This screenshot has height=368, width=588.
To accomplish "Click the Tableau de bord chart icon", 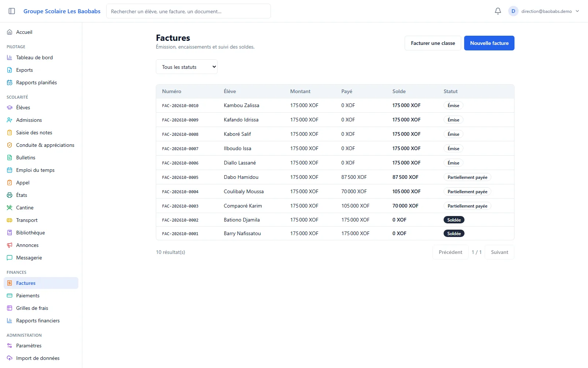I will click(x=10, y=57).
